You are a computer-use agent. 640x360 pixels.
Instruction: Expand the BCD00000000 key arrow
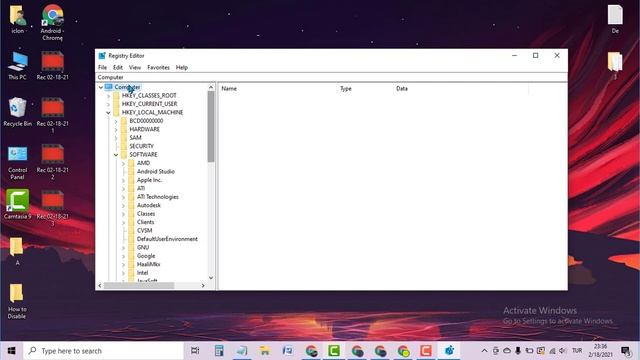click(x=116, y=121)
